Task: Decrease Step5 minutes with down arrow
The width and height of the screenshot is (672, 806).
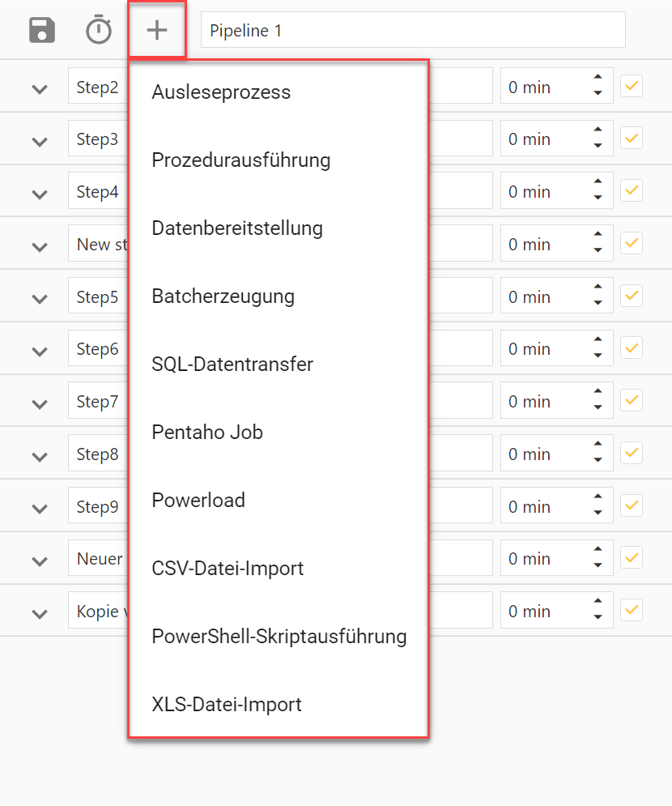Action: tap(598, 303)
